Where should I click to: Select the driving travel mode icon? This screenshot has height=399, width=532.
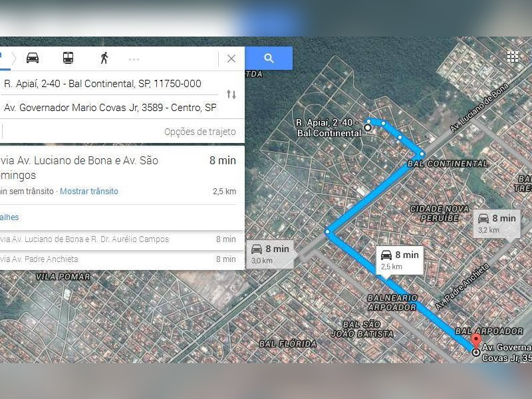[x=33, y=58]
